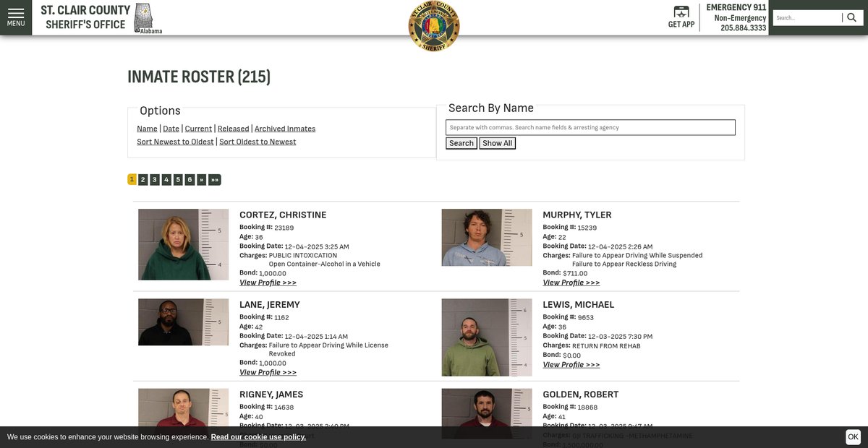Click the name LEWIS, MICHAEL
This screenshot has height=448, width=868.
579,304
